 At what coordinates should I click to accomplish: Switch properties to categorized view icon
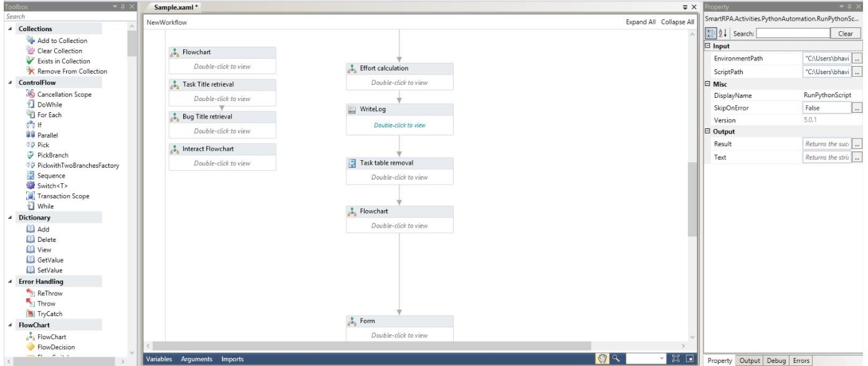click(x=711, y=34)
